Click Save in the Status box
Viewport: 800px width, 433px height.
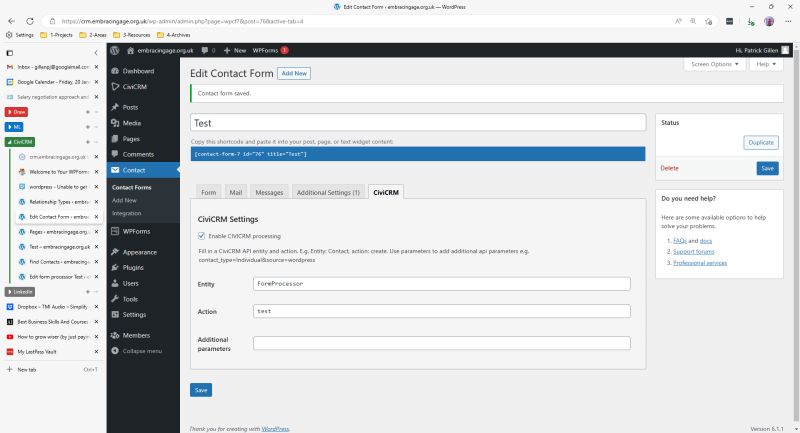point(767,168)
